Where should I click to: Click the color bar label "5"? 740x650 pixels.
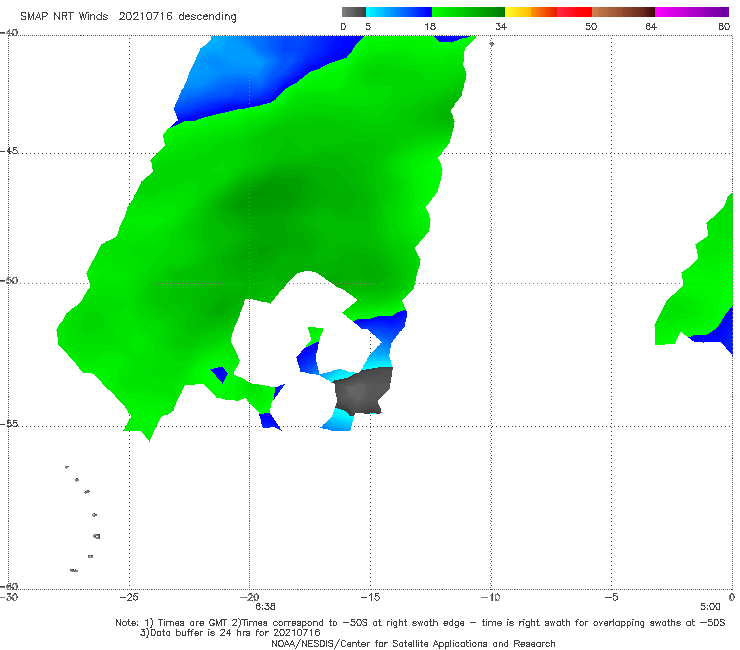[368, 26]
